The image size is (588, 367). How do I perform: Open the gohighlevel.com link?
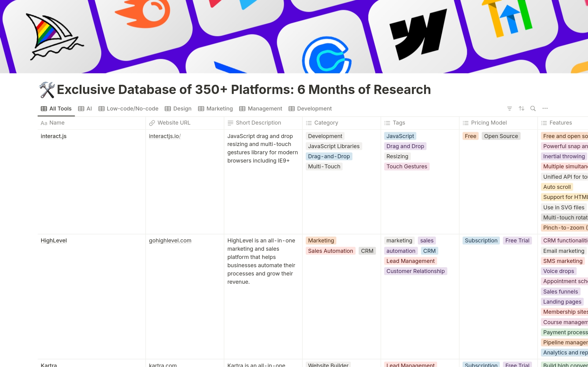(x=170, y=241)
